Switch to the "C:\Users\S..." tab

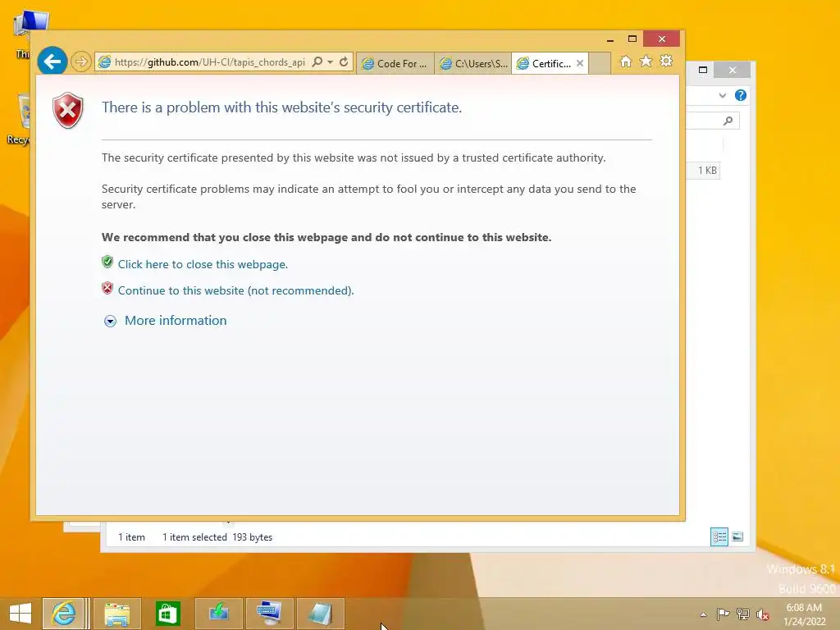click(x=473, y=64)
